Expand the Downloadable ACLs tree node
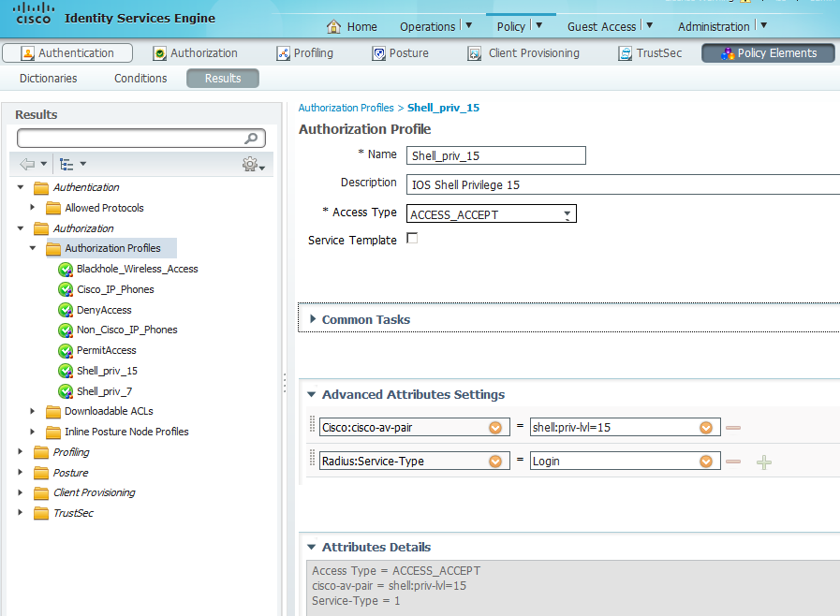Viewport: 840px width, 616px height. click(33, 411)
